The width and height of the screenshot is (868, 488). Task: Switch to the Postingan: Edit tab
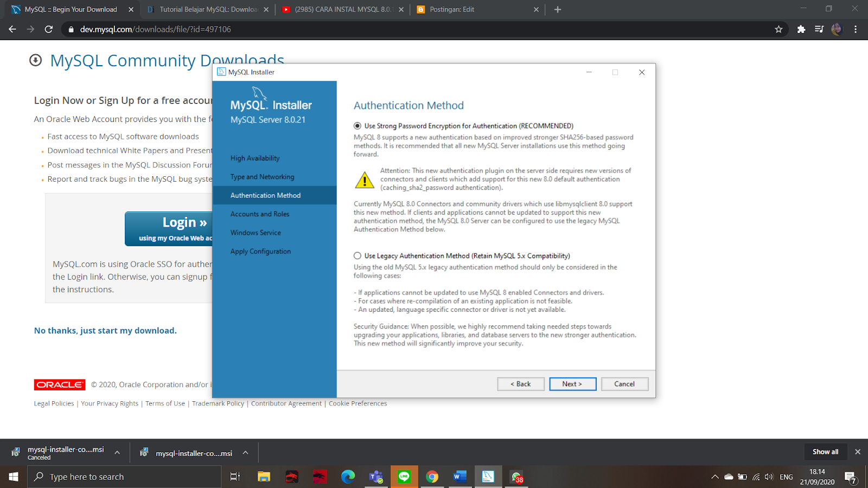click(x=477, y=9)
